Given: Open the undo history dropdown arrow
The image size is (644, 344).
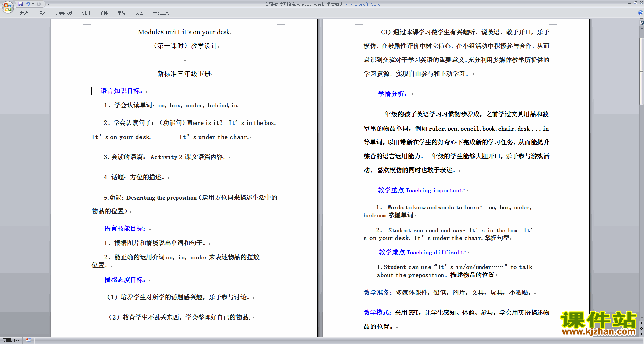Looking at the screenshot, I should [33, 4].
